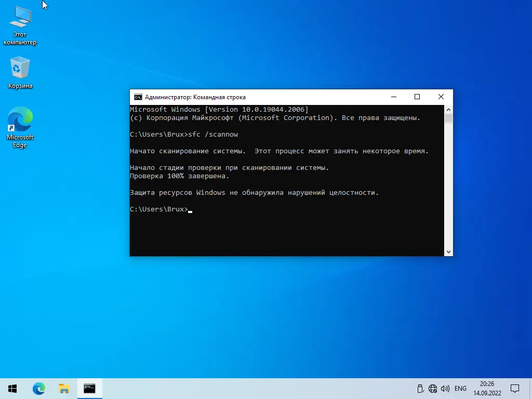532x399 pixels.
Task: Open the notification center icon
Action: [515, 389]
